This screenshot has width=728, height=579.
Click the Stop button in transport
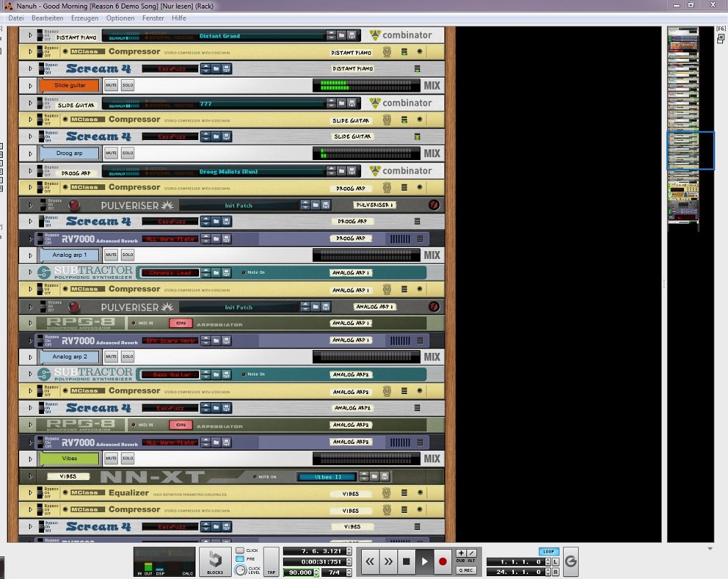click(406, 561)
